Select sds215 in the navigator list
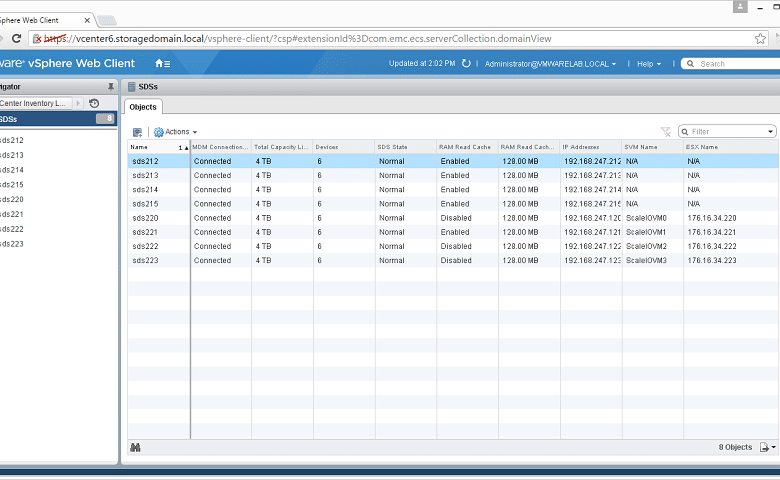Screen dimensions: 780x480 (x=12, y=185)
